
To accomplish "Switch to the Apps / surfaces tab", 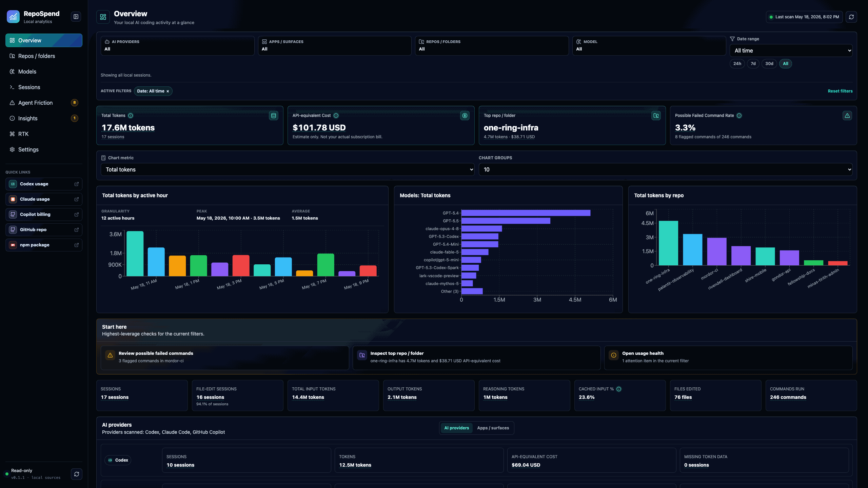I will tap(493, 428).
